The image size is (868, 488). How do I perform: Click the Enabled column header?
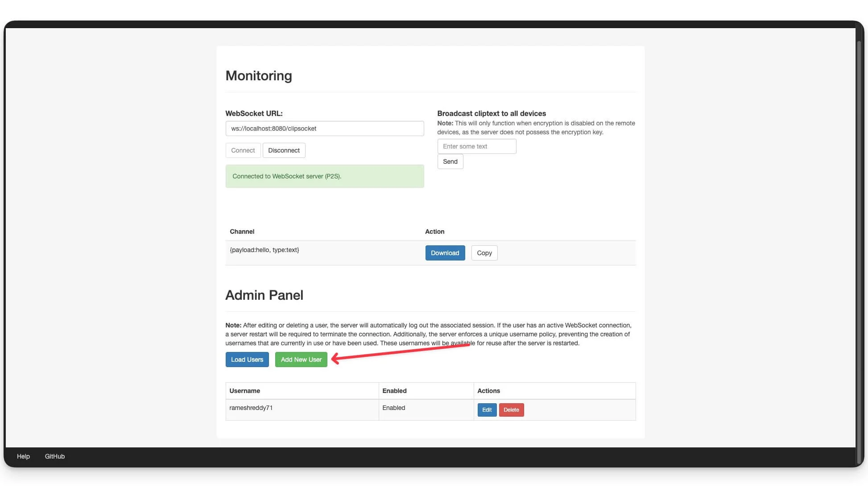coord(394,391)
